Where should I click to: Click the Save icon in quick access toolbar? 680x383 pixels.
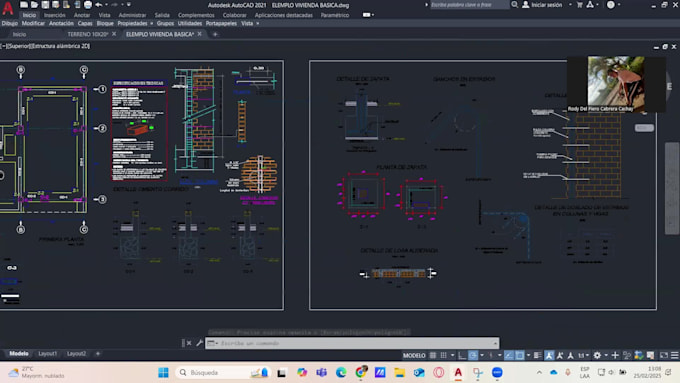45,5
